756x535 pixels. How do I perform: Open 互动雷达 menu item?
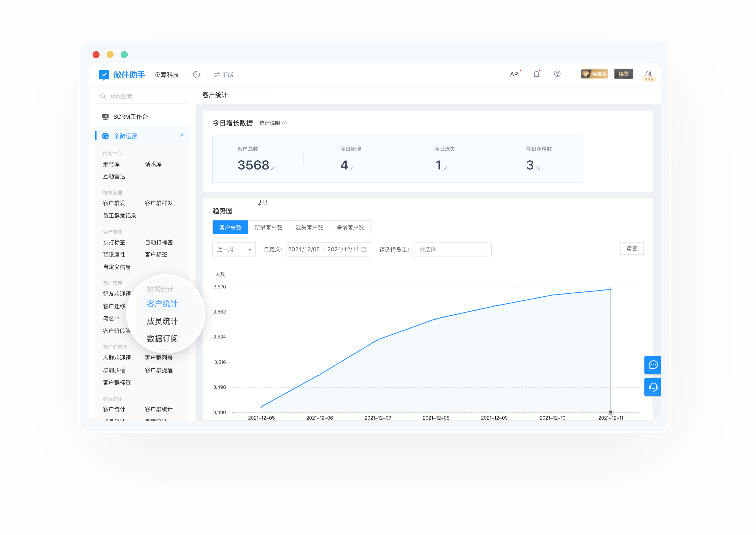tap(114, 176)
